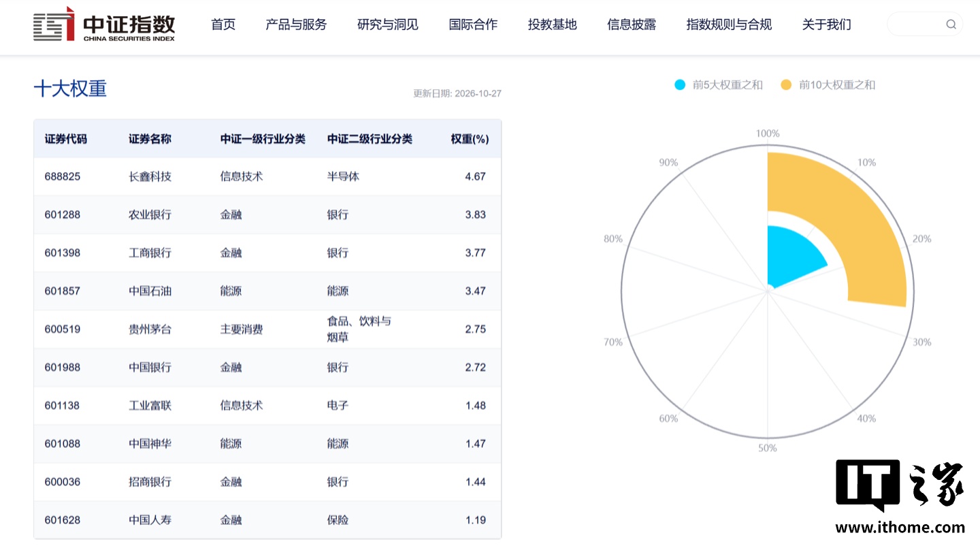Open the 产品与服务 menu
Viewport: 980px width, 546px height.
click(x=296, y=25)
